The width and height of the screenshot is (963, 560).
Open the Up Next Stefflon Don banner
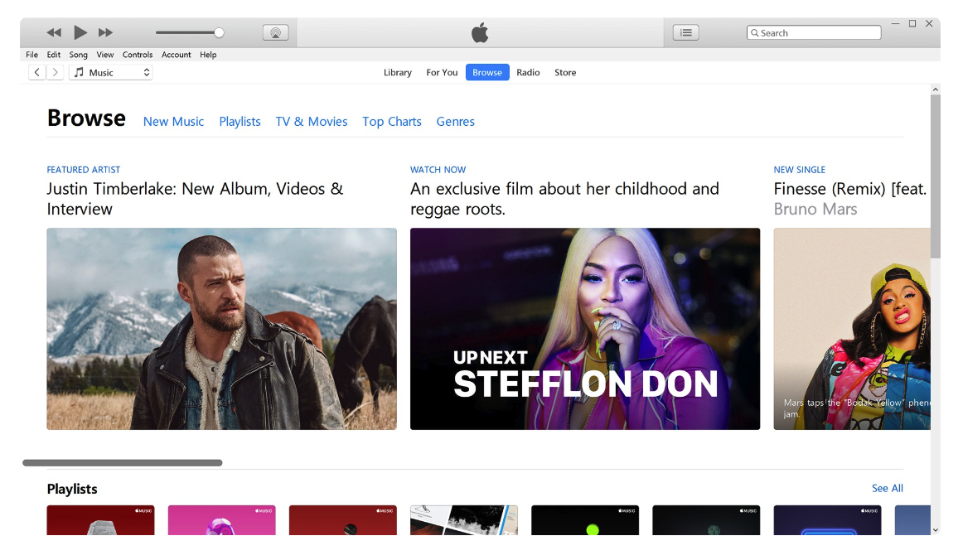[585, 329]
